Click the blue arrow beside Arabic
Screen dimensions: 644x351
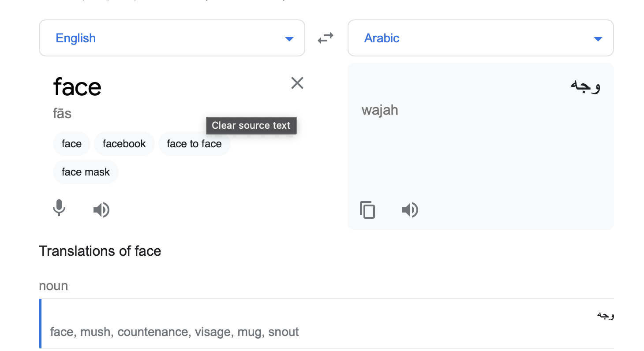(598, 39)
